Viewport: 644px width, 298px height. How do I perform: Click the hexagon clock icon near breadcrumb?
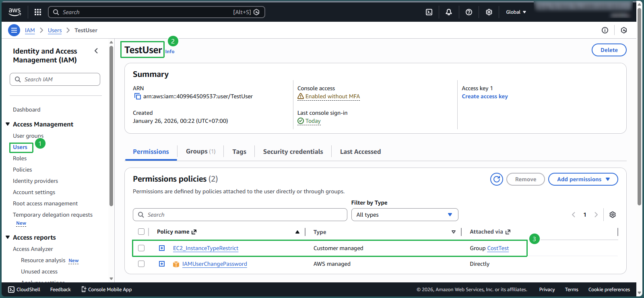click(x=624, y=30)
